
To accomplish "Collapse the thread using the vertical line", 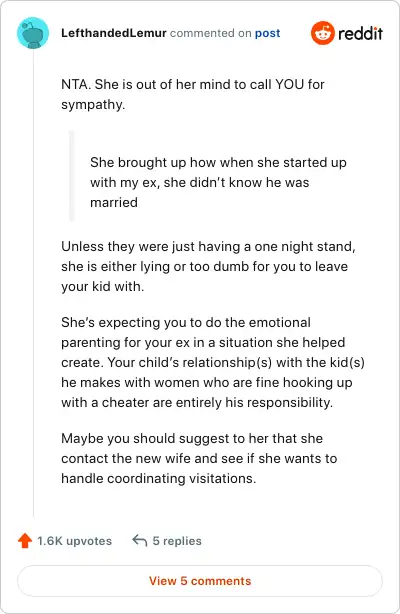I will coord(33,282).
